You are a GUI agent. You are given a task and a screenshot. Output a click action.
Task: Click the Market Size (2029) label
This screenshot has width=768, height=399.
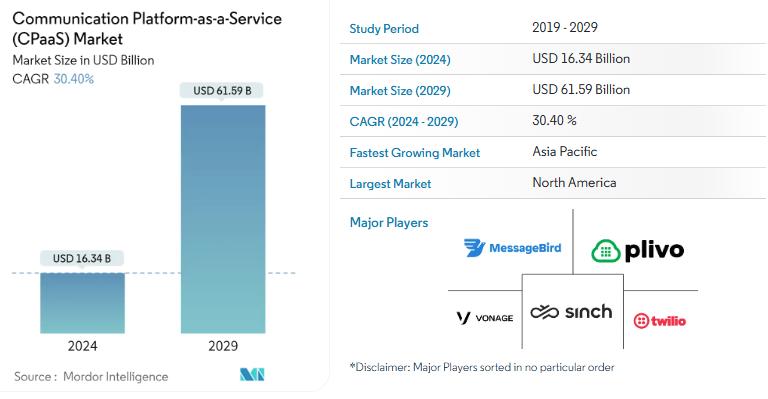point(400,91)
